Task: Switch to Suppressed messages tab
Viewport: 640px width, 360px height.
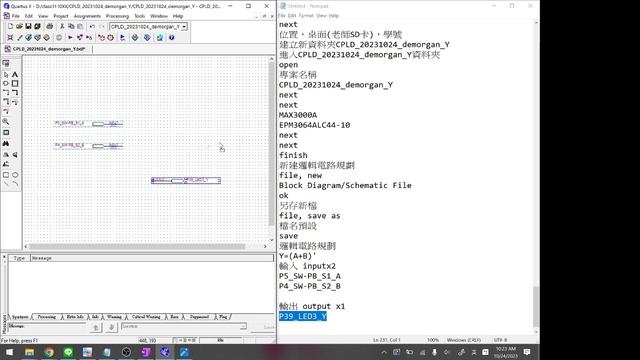Action: 199,317
